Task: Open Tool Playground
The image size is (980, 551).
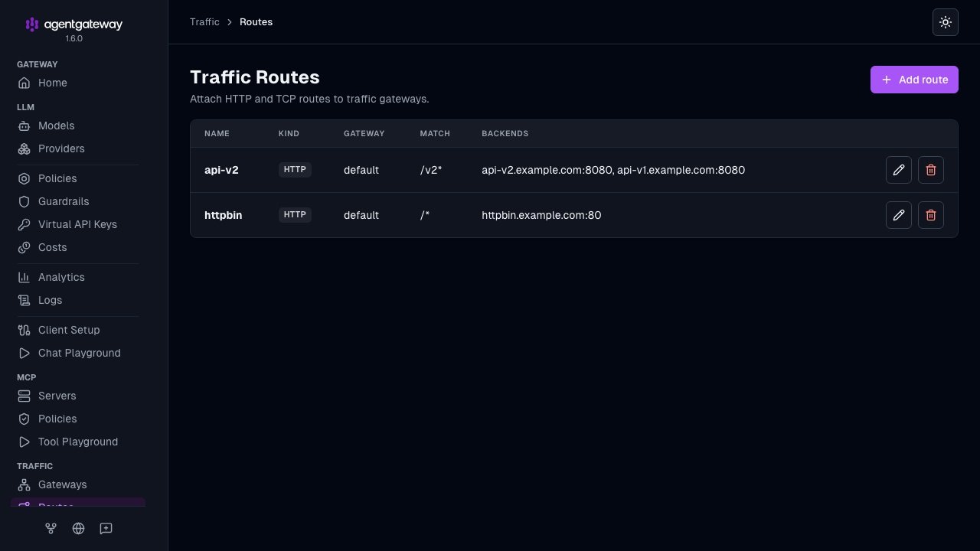Action: [x=78, y=442]
